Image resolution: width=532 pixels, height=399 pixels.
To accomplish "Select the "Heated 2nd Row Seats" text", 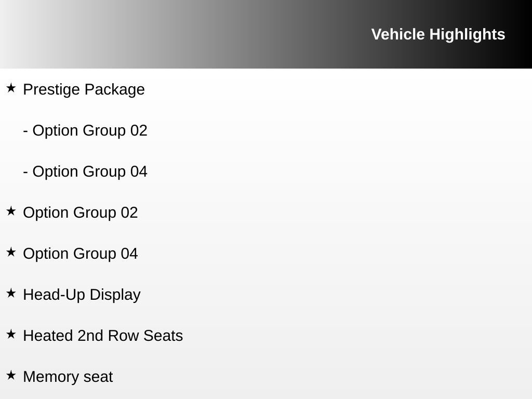I will tap(103, 336).
